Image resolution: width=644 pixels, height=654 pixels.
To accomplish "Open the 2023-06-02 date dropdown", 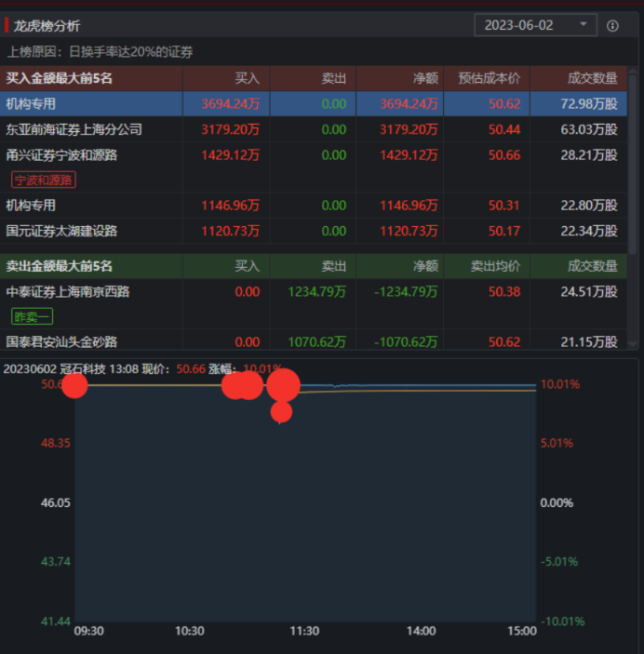I will coord(535,25).
